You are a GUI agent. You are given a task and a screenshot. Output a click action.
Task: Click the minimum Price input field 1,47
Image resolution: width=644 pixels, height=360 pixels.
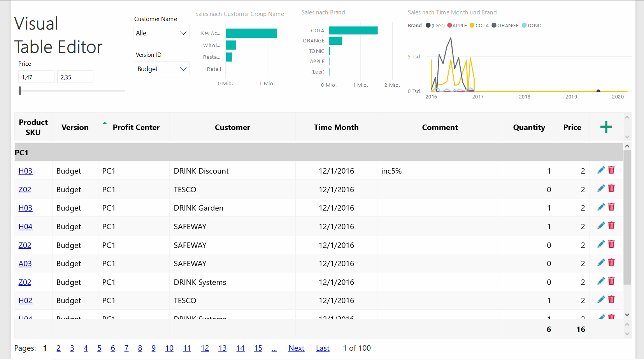click(x=36, y=77)
